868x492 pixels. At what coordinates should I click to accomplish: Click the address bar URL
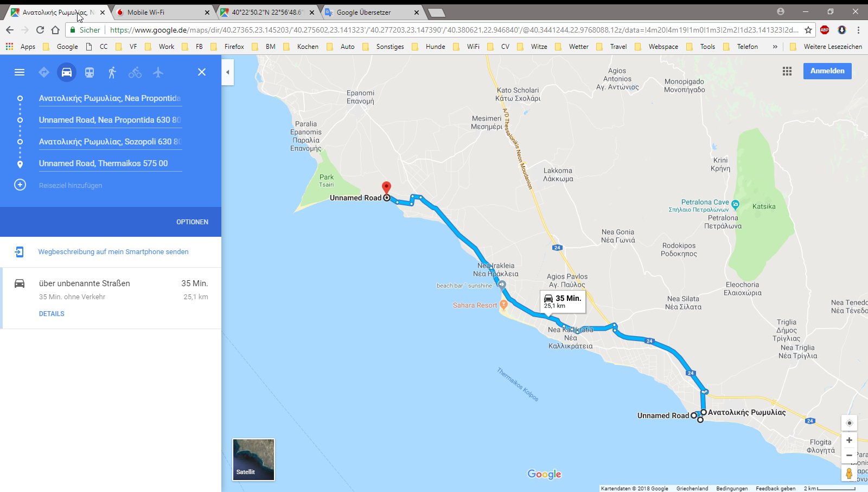[x=454, y=30]
